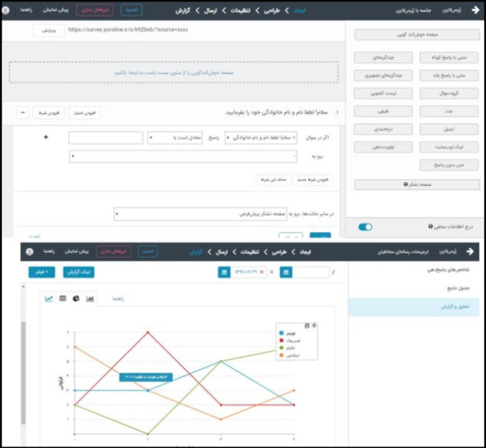486x448 pixels.
Task: Open the calendar icon for the start date
Action: 286,272
